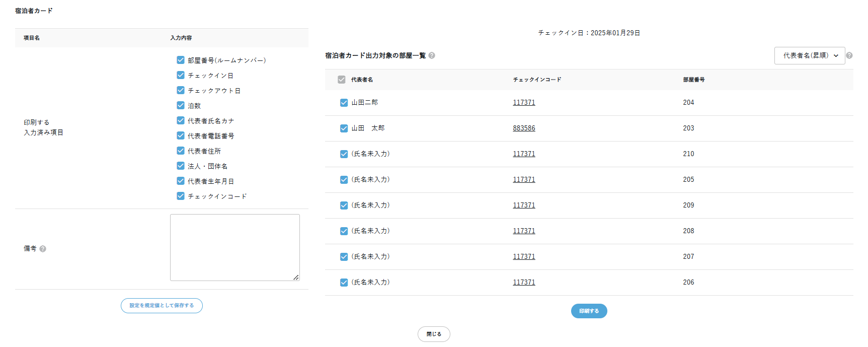
Task: Open check-in code 883586 link
Action: [x=524, y=128]
